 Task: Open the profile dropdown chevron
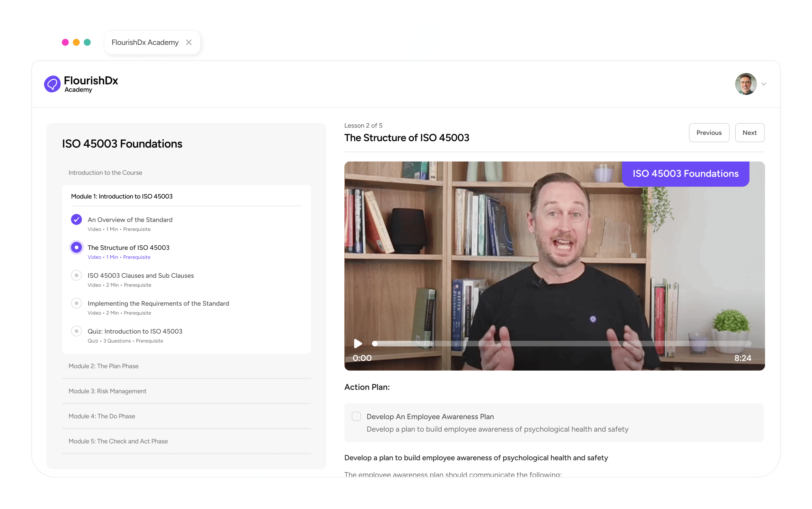[x=764, y=84]
